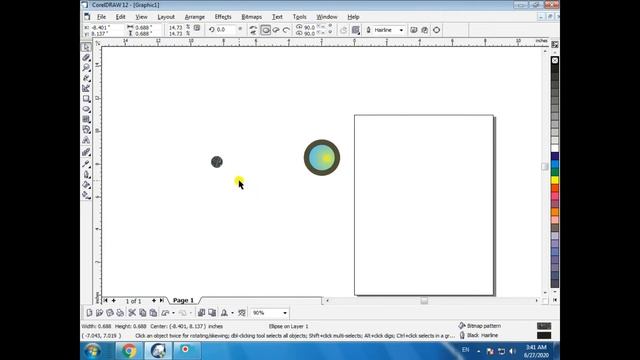Screen dimensions: 640x360
Task: Choose the Ellipse shape type button
Action: [265, 30]
